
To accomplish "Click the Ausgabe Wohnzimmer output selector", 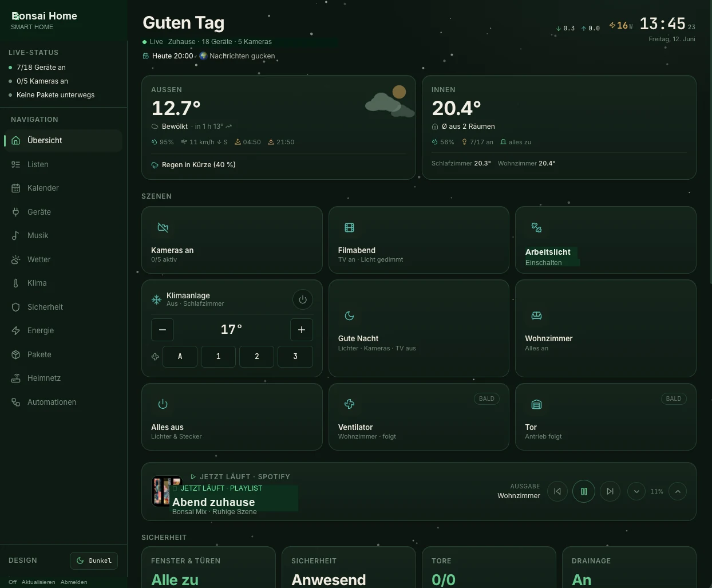I will [519, 491].
